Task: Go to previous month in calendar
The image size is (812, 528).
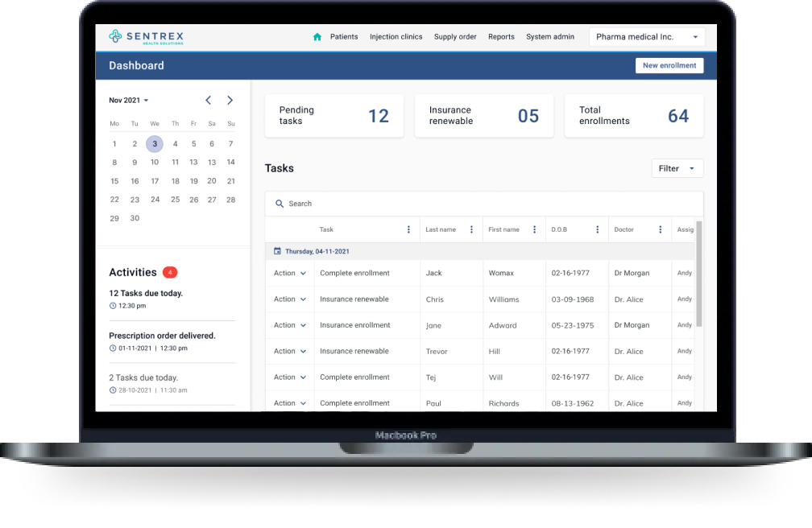Action: coord(208,101)
